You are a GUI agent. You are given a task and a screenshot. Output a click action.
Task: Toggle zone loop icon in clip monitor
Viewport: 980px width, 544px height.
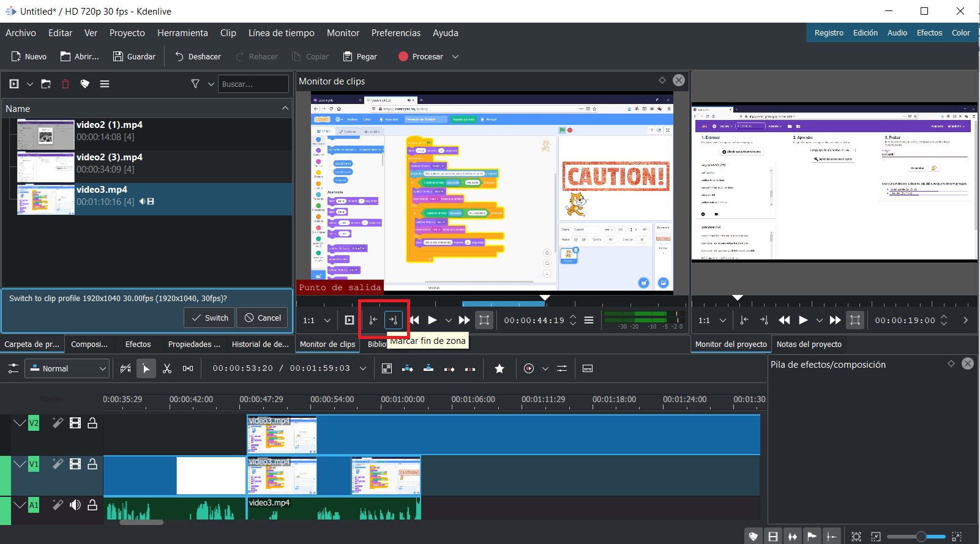pos(484,320)
